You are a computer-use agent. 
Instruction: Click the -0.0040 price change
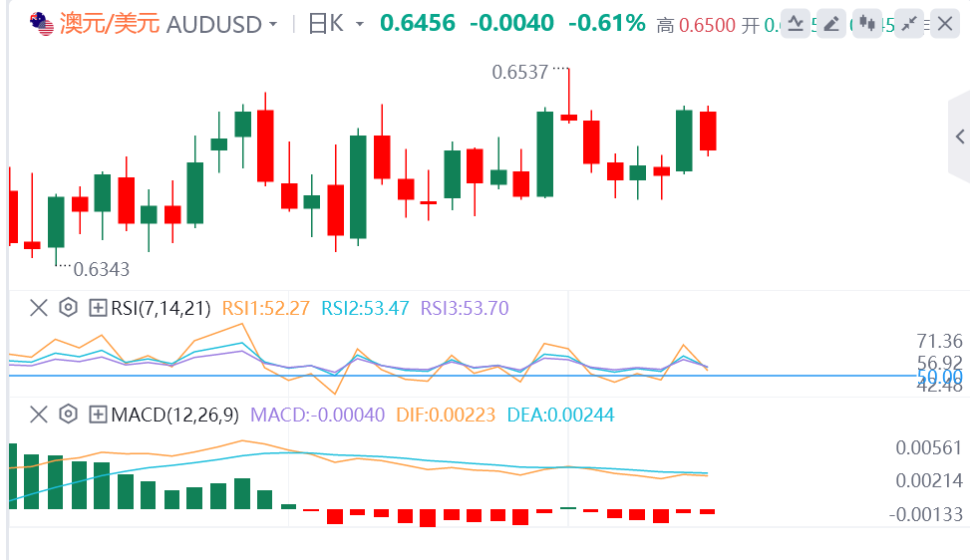(511, 24)
